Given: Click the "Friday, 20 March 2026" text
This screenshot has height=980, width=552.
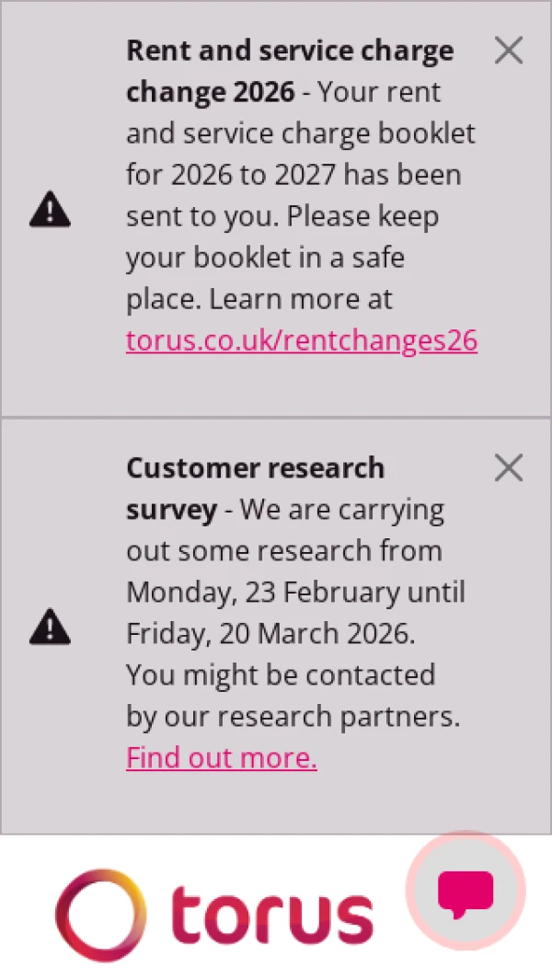Looking at the screenshot, I should tap(270, 633).
